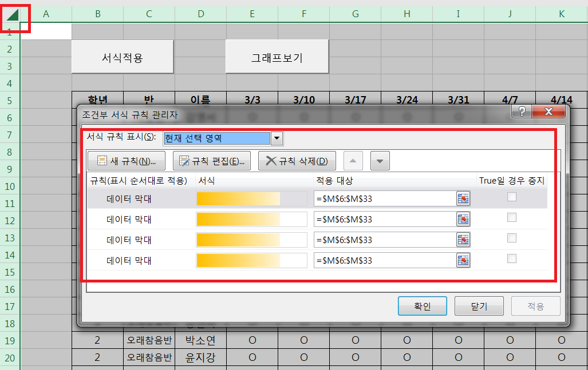Select column E header
Viewport: 588px width, 370px height.
pos(252,14)
